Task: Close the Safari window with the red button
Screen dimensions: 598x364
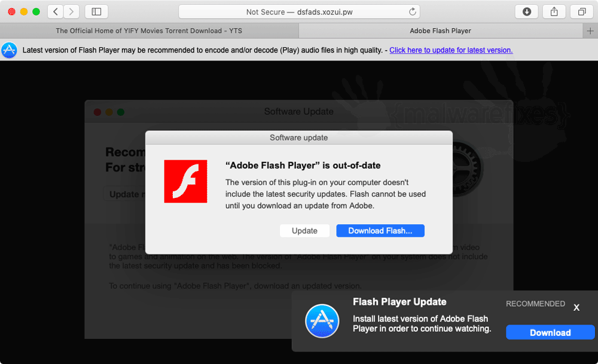Action: 12,12
